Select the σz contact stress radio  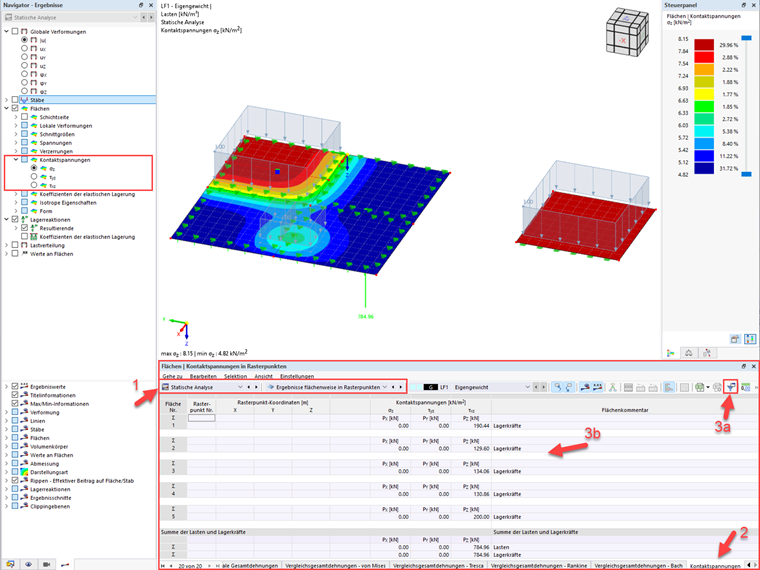[34, 168]
